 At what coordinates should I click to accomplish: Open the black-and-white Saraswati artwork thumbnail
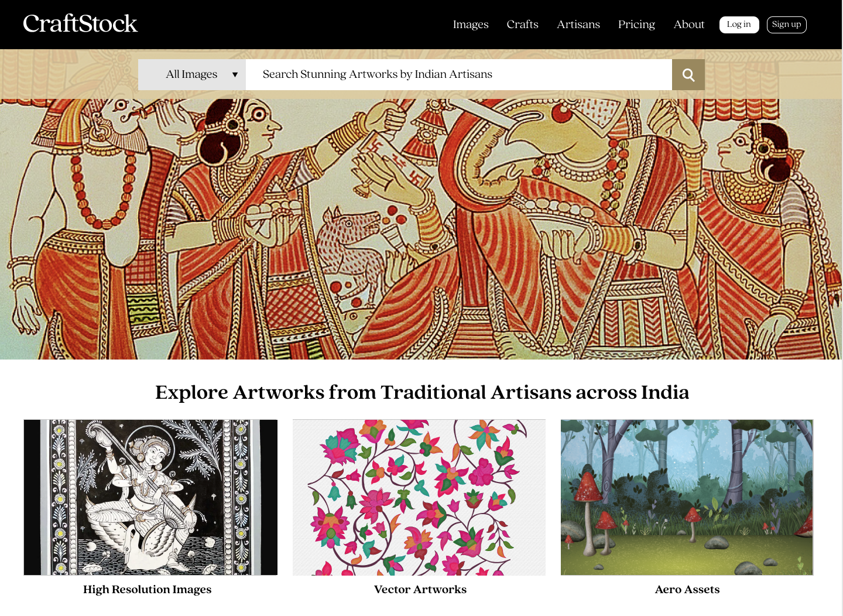click(150, 497)
